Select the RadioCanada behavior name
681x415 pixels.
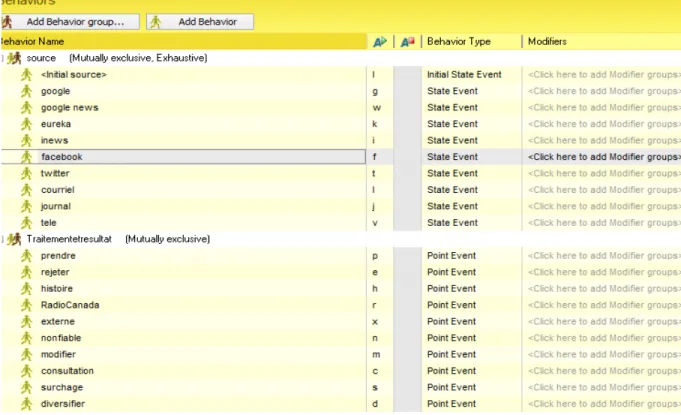[x=70, y=305]
